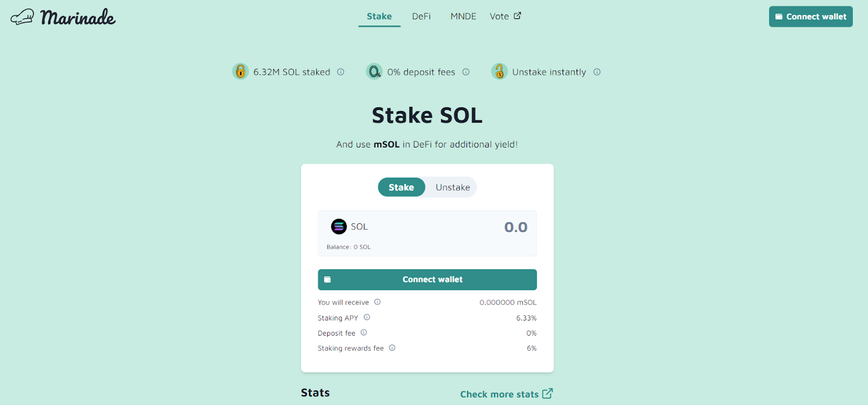Screen dimensions: 868x405
Task: Show info for Staking APY
Action: (367, 317)
